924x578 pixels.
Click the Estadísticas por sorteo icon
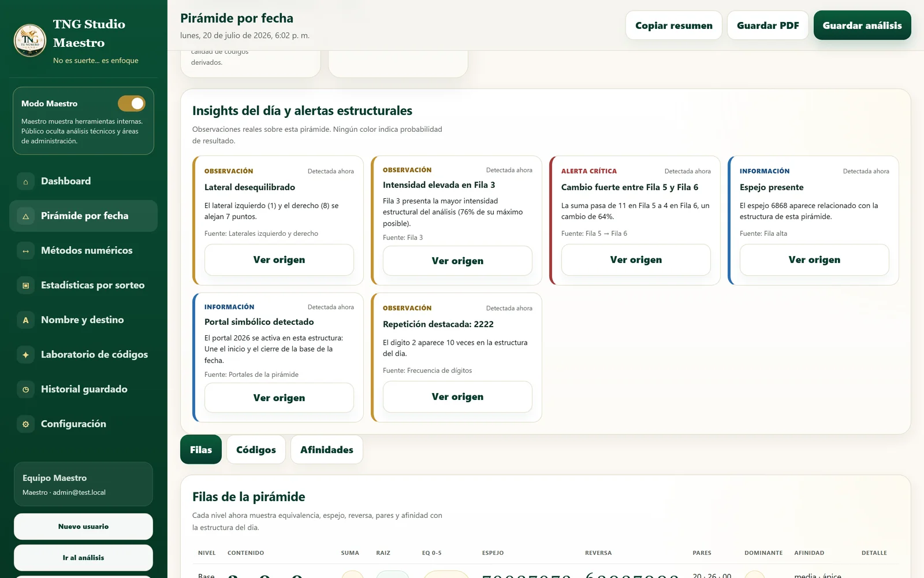pos(25,286)
